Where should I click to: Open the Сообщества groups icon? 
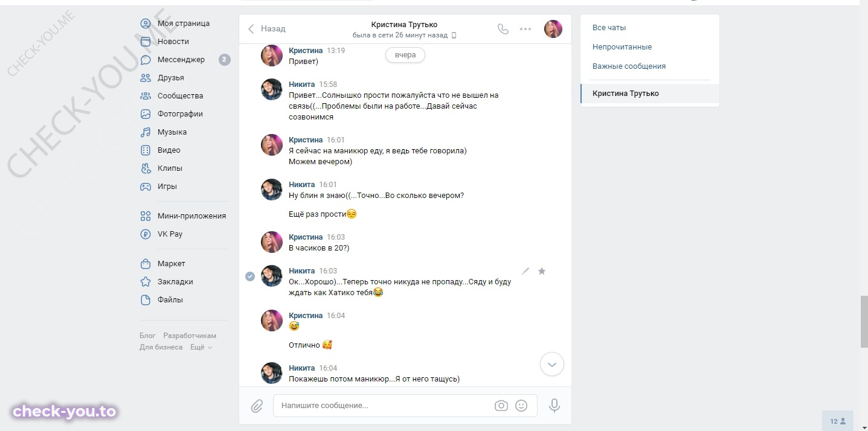click(146, 96)
